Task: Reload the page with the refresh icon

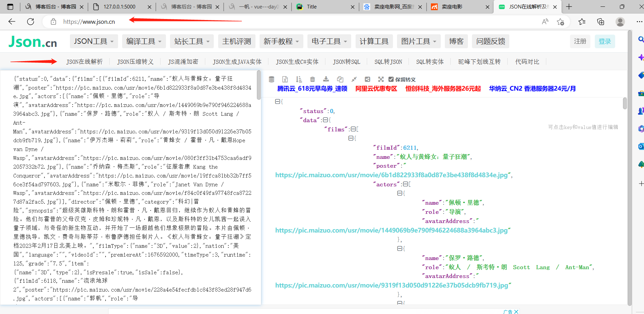Action: pyautogui.click(x=31, y=22)
